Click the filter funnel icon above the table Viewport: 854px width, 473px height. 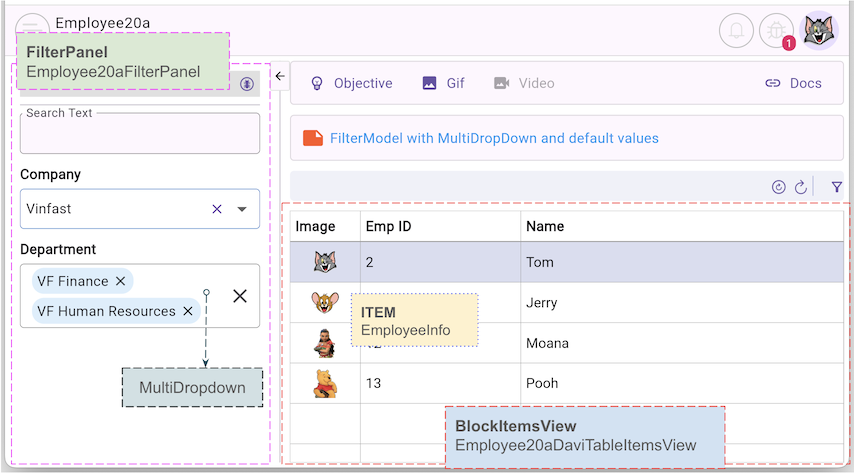coord(836,187)
